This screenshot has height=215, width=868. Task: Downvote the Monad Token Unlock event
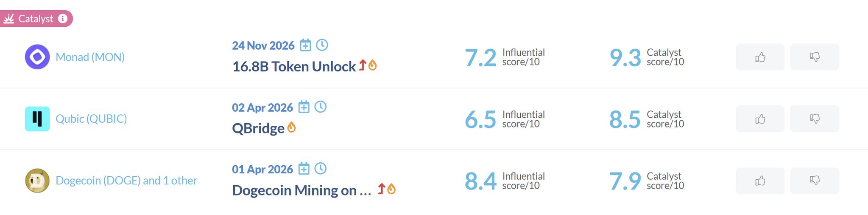point(814,57)
